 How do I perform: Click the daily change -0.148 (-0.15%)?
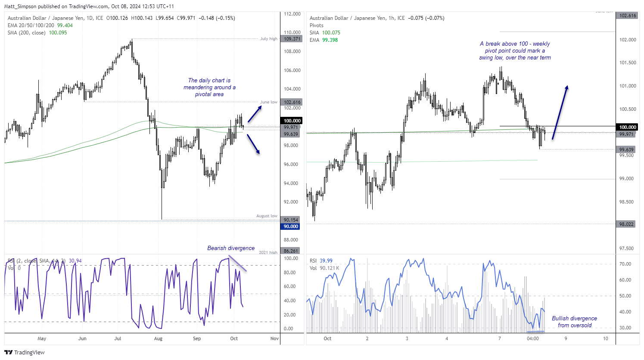217,18
